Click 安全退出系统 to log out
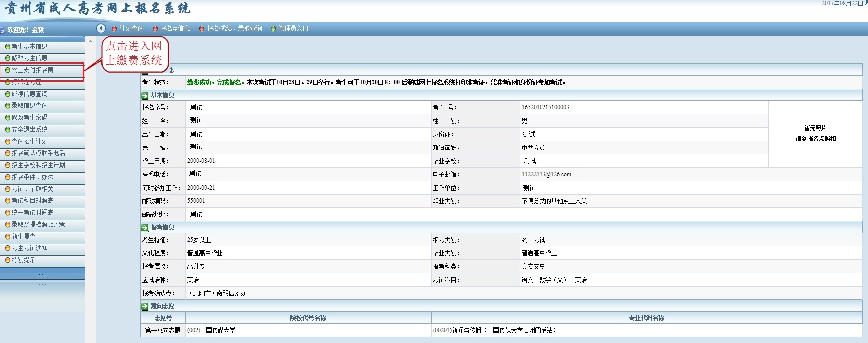The width and height of the screenshot is (868, 343). tap(29, 130)
